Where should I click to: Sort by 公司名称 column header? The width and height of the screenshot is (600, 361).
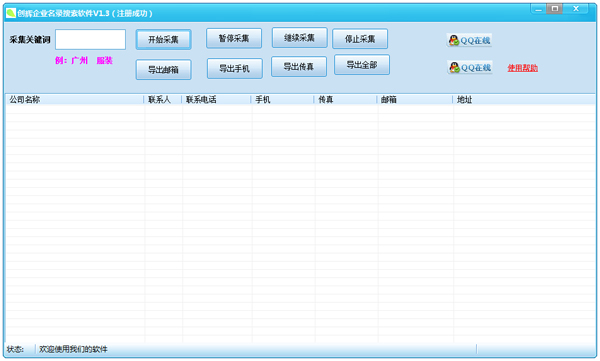tap(75, 100)
